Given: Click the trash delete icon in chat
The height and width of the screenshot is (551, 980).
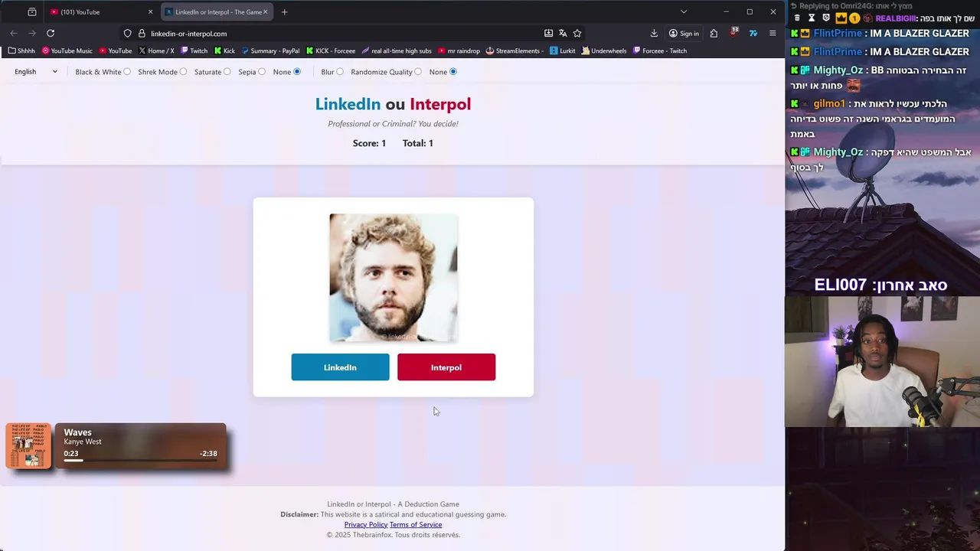Looking at the screenshot, I should tap(797, 18).
